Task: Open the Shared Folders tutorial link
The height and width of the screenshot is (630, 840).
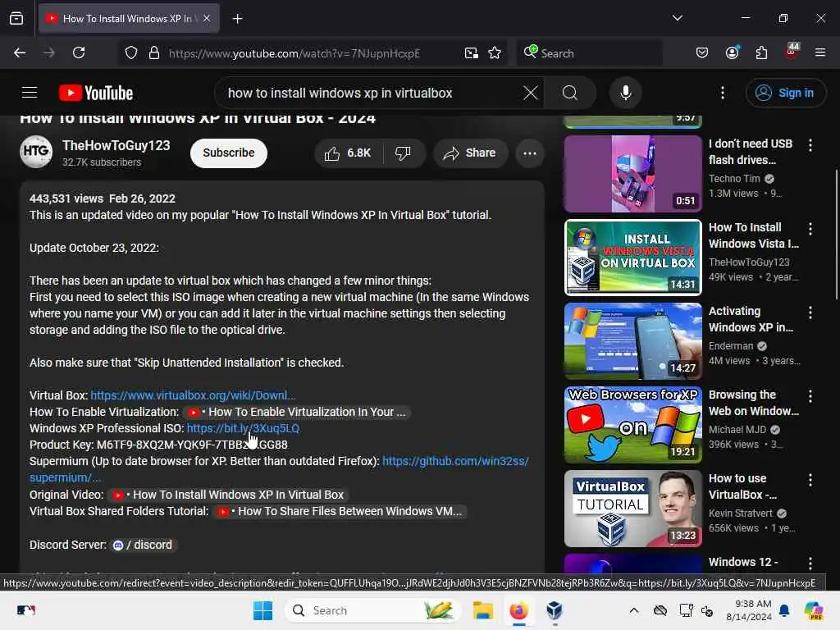Action: pos(339,511)
